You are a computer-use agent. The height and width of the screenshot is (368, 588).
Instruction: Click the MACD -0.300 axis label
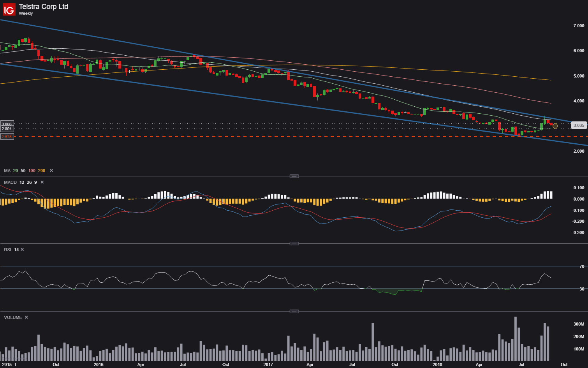click(578, 232)
